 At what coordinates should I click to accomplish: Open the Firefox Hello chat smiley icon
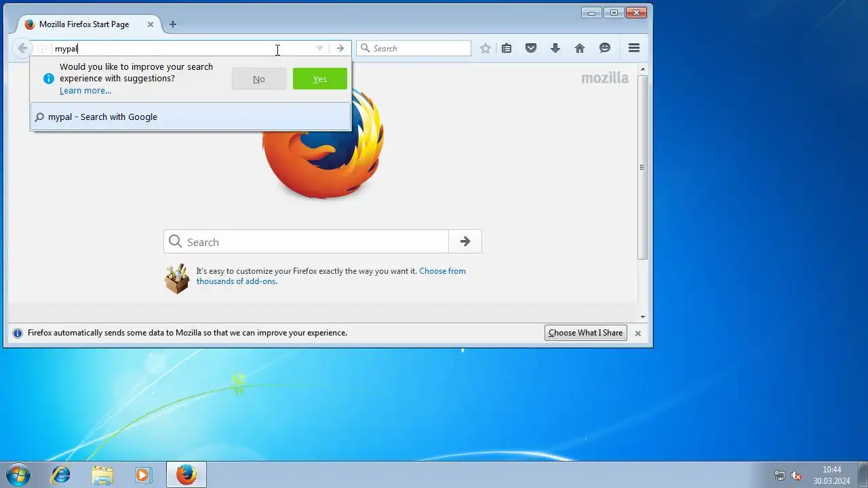click(605, 48)
